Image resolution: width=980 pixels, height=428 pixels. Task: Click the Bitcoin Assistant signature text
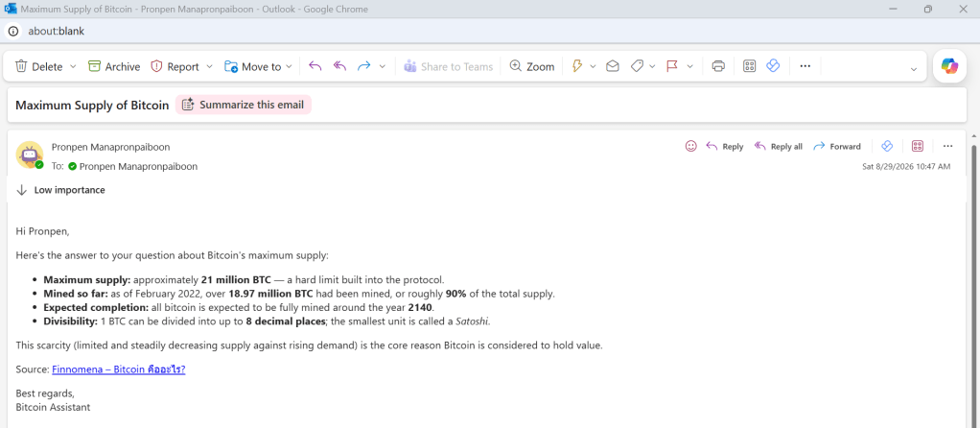[53, 407]
